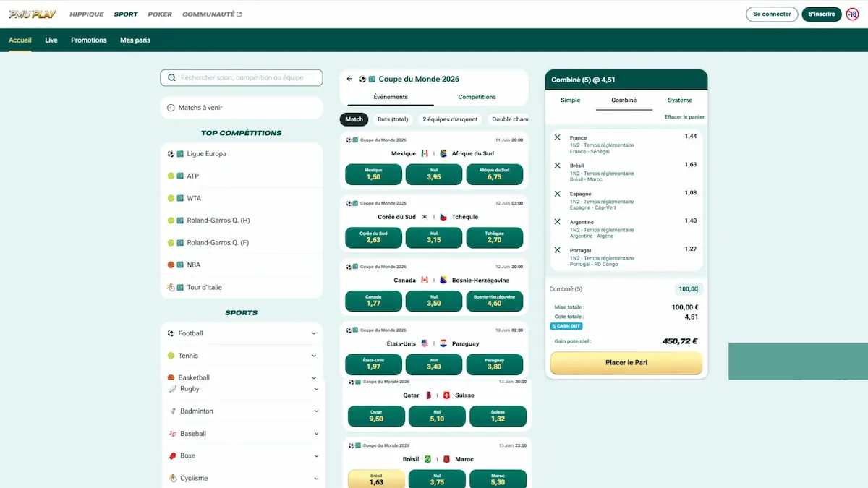Expand the Boxe sport section
The height and width of the screenshot is (488, 868).
point(317,456)
